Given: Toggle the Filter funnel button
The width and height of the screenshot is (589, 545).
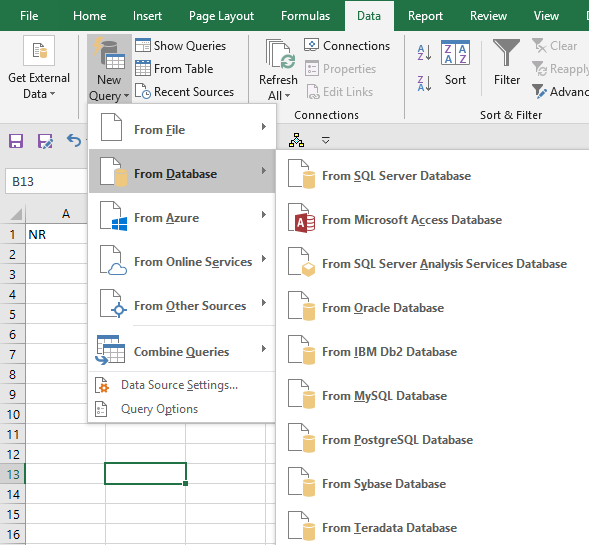Looking at the screenshot, I should (x=507, y=63).
